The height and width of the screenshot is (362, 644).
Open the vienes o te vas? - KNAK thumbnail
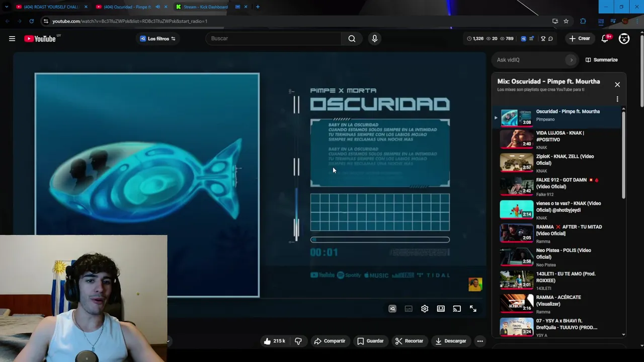[x=516, y=210]
